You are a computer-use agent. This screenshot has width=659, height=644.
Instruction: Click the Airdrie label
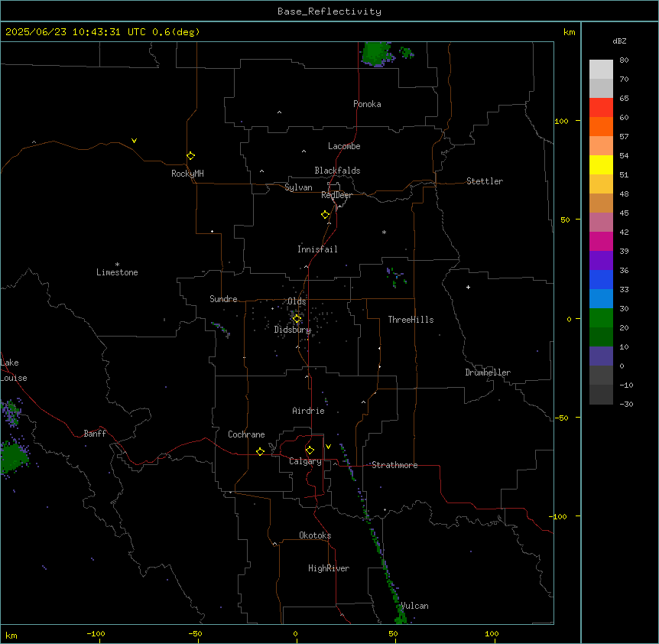[x=308, y=411]
